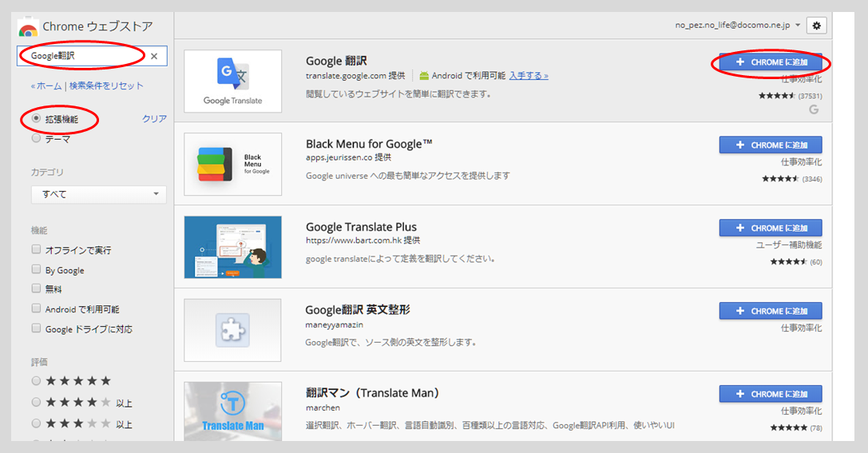Viewport: 868px width, 453px height.
Task: Open the puzzle-piece thumbnail for Google翻訳 英文整形
Action: coord(232,330)
